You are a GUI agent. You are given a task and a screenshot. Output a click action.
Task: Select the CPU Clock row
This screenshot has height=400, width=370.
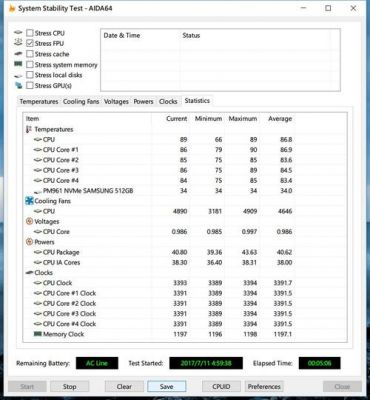[x=159, y=283]
